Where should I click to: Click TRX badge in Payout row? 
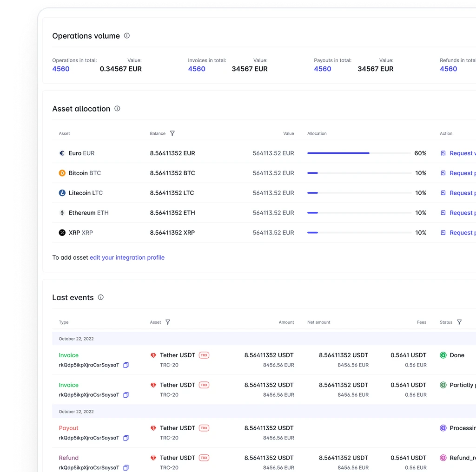coord(204,428)
